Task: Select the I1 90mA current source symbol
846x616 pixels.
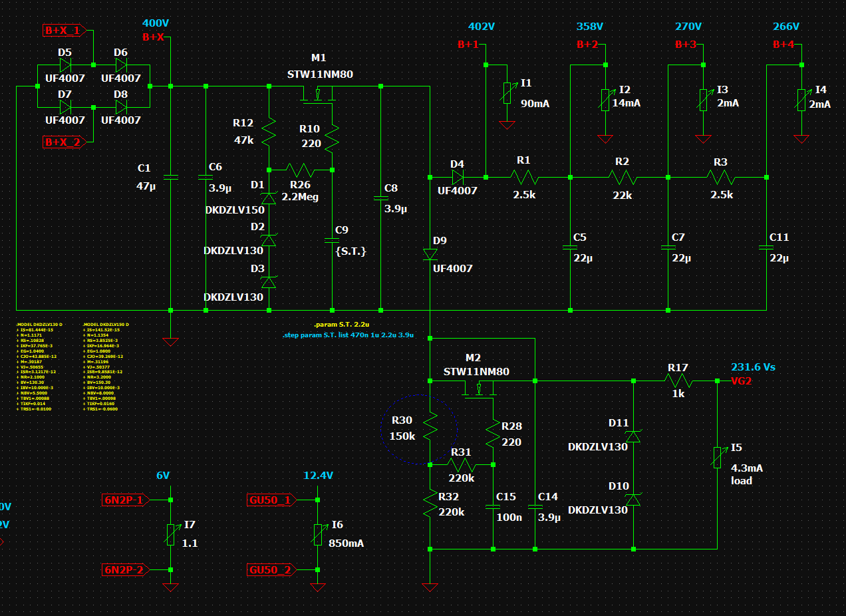Action: point(507,93)
